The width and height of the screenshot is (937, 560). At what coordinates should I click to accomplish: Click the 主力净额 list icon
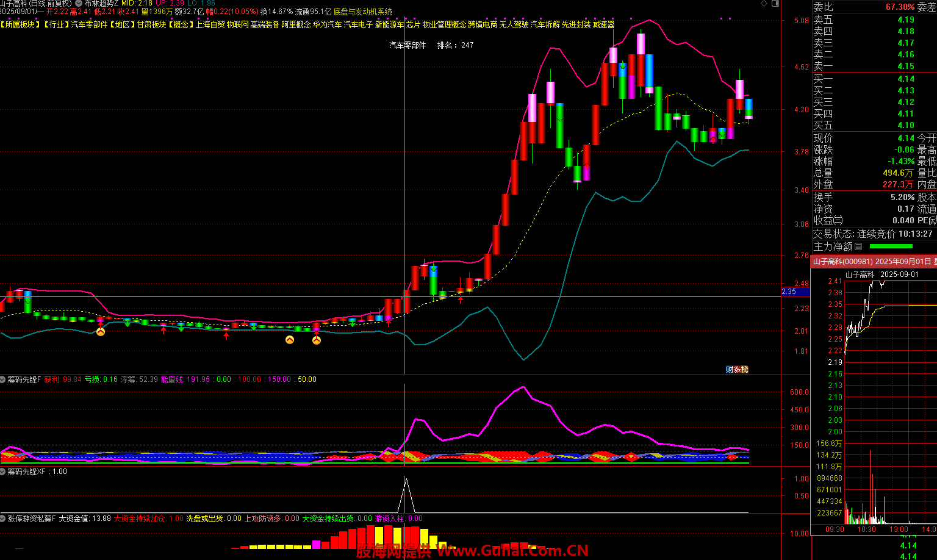[x=858, y=247]
